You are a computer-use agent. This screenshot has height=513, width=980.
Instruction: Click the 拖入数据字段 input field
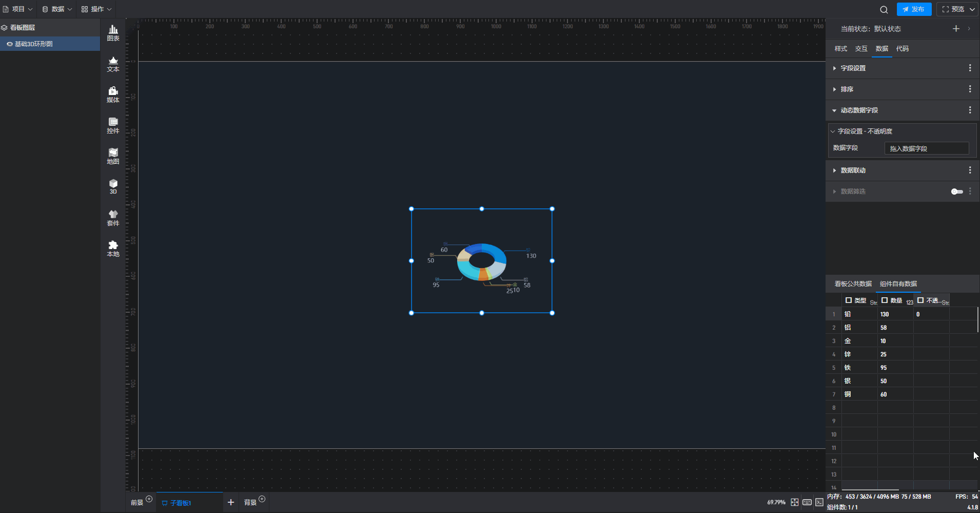926,148
